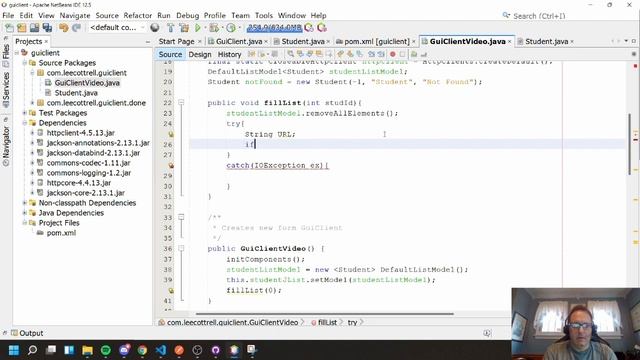Image resolution: width=640 pixels, height=360 pixels.
Task: Open the Team menu
Action: coord(240,16)
